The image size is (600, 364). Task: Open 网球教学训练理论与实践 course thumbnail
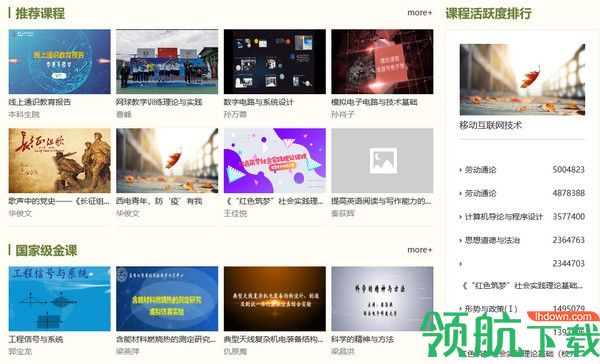(x=167, y=62)
